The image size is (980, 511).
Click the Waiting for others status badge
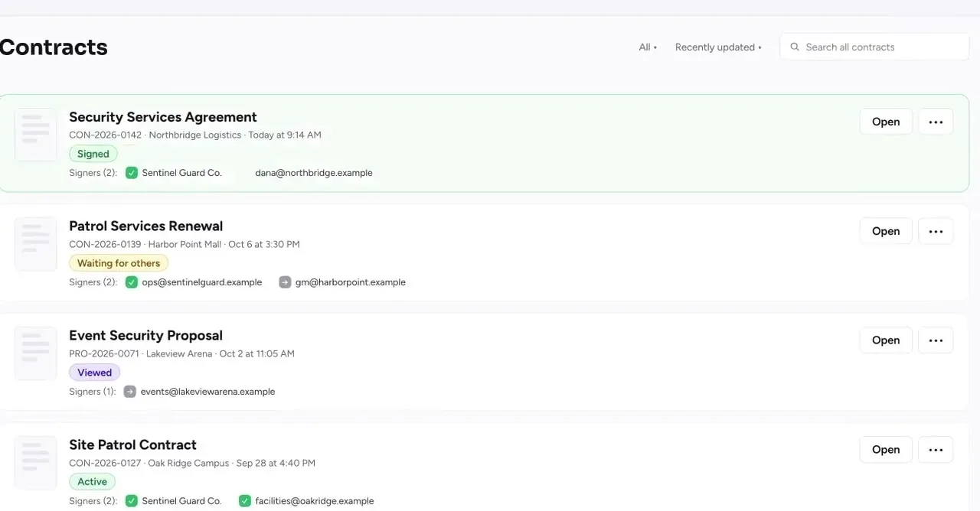click(x=119, y=263)
